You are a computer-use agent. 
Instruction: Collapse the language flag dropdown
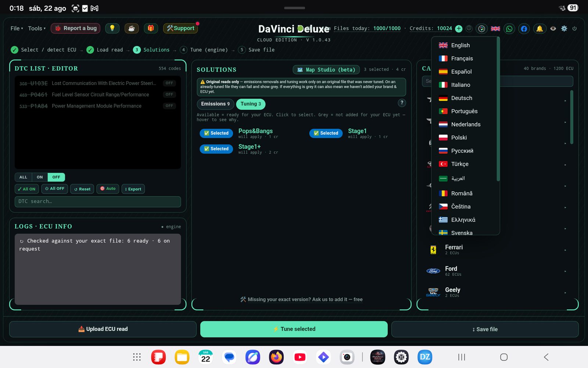click(x=495, y=28)
